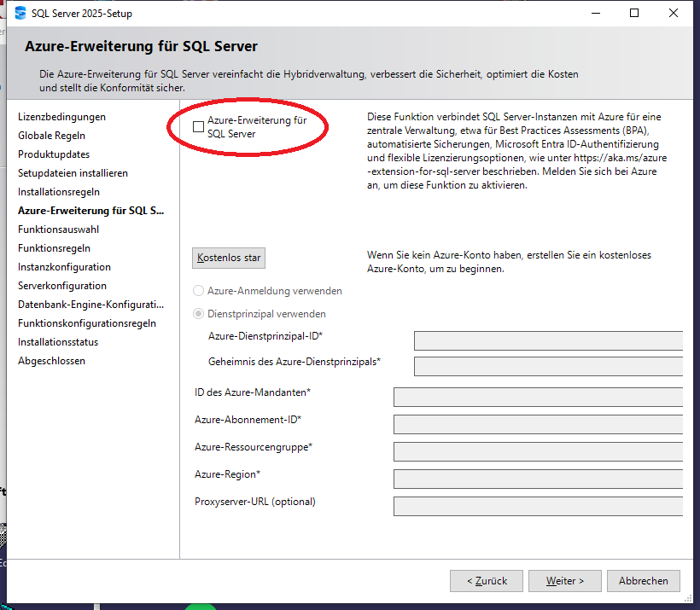Screen dimensions: 700x610
Task: Select the Dienstprinzipal verwenden radio button
Action: [200, 314]
